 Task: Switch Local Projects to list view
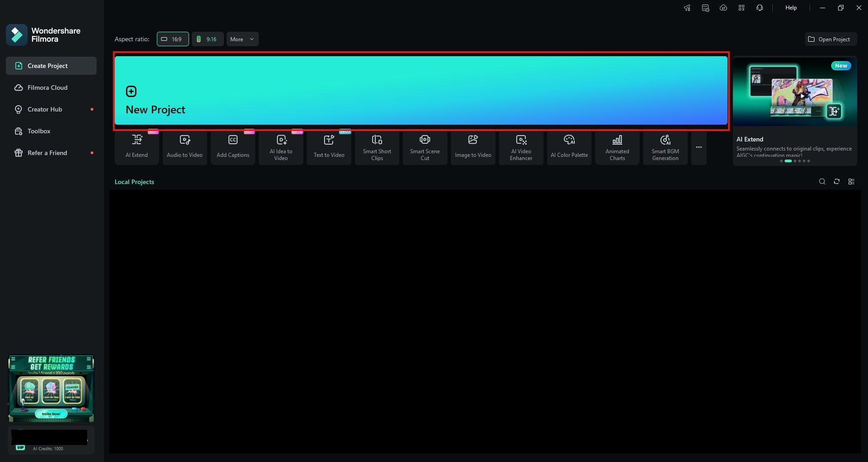(851, 182)
